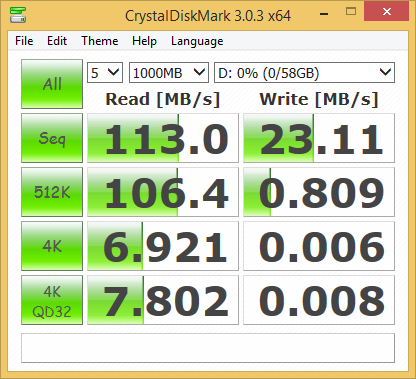Viewport: 416px width, 379px height.
Task: Click the Write [MB/s] column header
Action: [319, 99]
